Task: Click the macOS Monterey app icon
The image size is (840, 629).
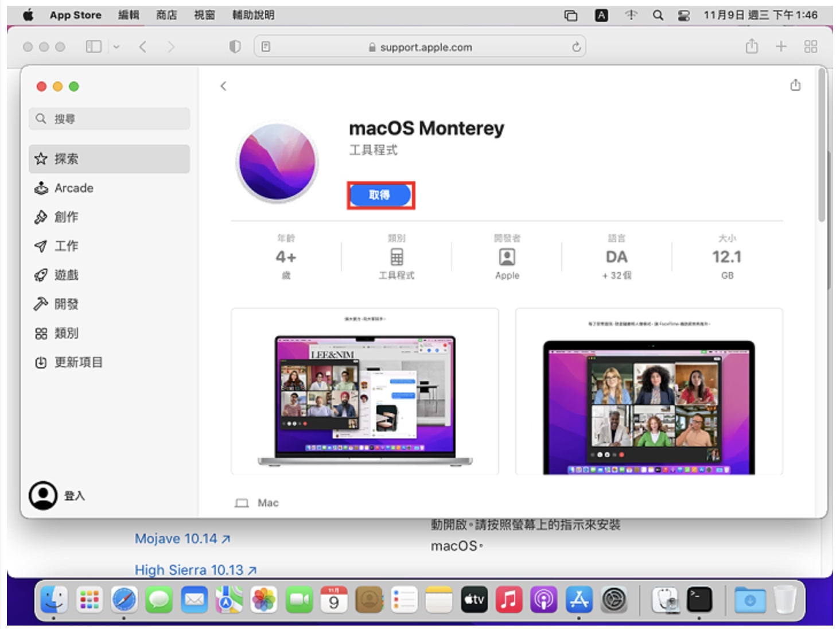Action: (x=278, y=162)
